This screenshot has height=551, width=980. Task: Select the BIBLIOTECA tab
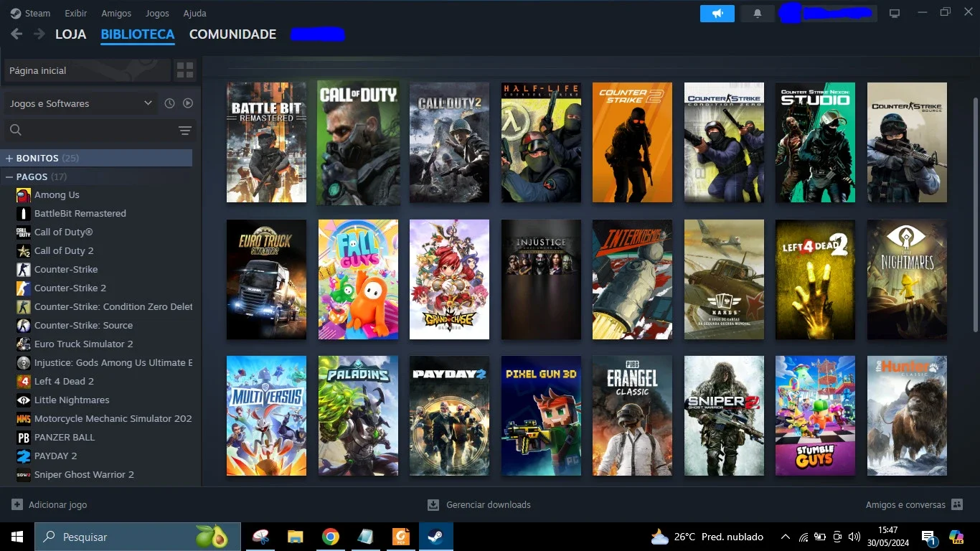pyautogui.click(x=138, y=34)
